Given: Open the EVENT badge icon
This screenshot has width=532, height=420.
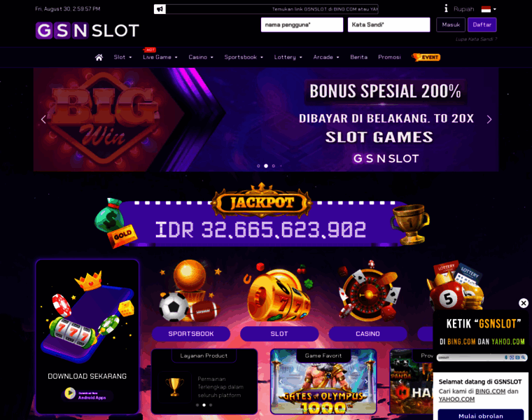Looking at the screenshot, I should click(x=426, y=57).
